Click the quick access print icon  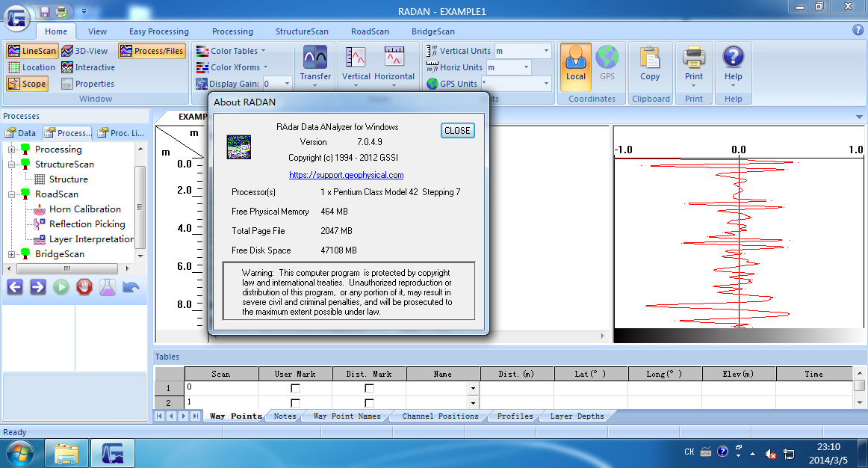pyautogui.click(x=61, y=12)
